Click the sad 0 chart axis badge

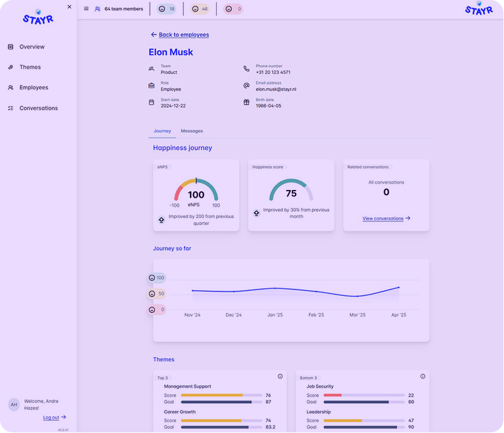coord(157,310)
